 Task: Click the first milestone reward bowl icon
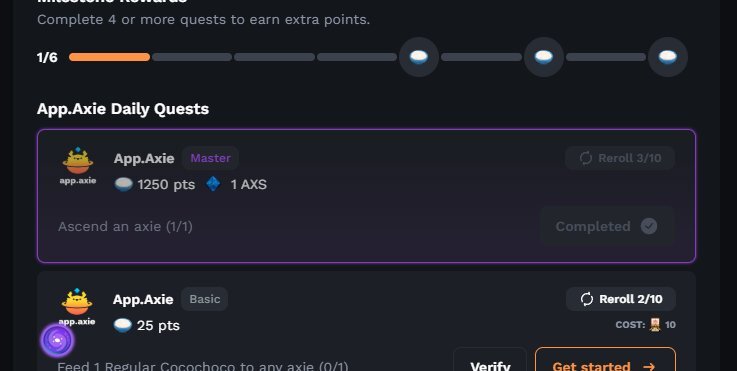click(419, 57)
